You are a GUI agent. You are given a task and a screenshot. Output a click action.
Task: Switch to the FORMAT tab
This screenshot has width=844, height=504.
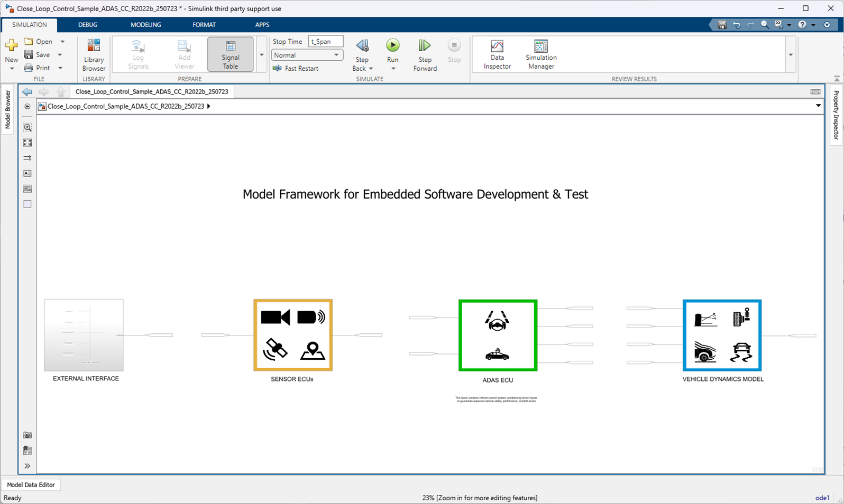[204, 25]
